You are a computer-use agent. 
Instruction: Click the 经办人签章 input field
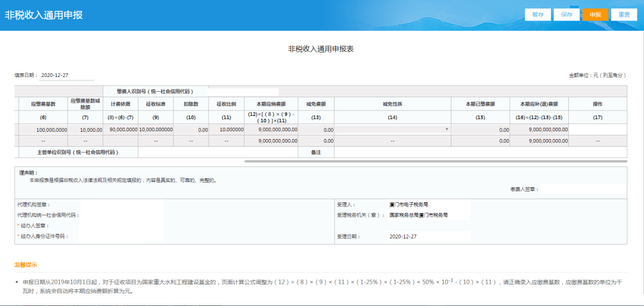[x=122, y=226]
